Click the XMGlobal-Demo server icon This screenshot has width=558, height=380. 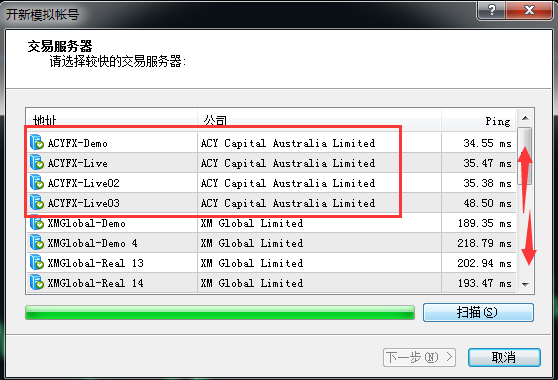37,223
